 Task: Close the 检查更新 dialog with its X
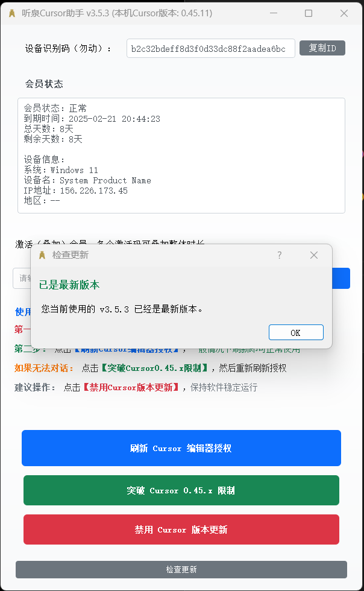(x=314, y=255)
